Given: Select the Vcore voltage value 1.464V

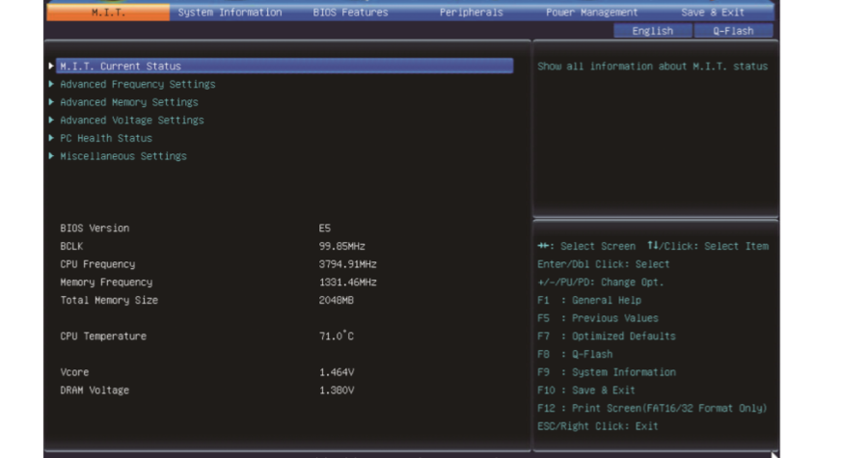Looking at the screenshot, I should click(x=336, y=372).
